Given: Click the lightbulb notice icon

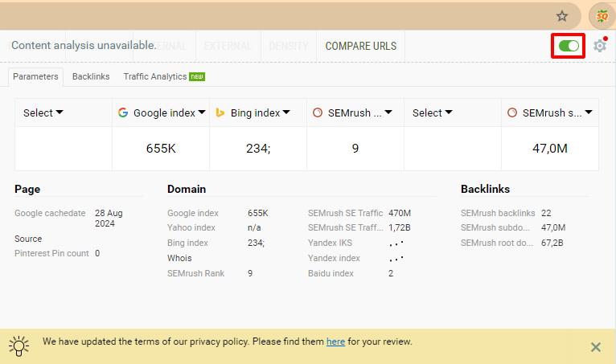Looking at the screenshot, I should coord(18,346).
